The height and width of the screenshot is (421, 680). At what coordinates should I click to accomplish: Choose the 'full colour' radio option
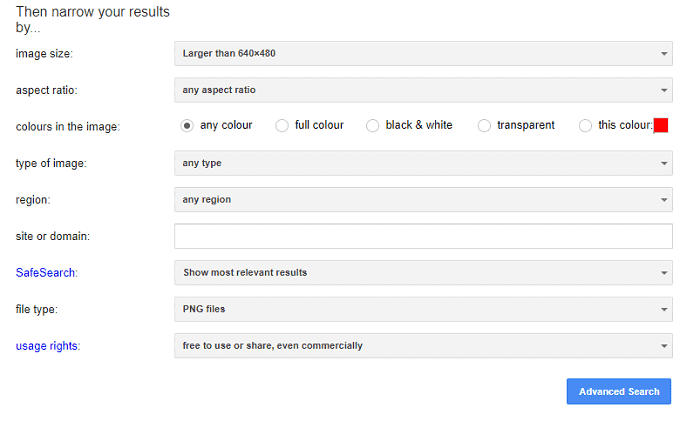click(x=282, y=126)
